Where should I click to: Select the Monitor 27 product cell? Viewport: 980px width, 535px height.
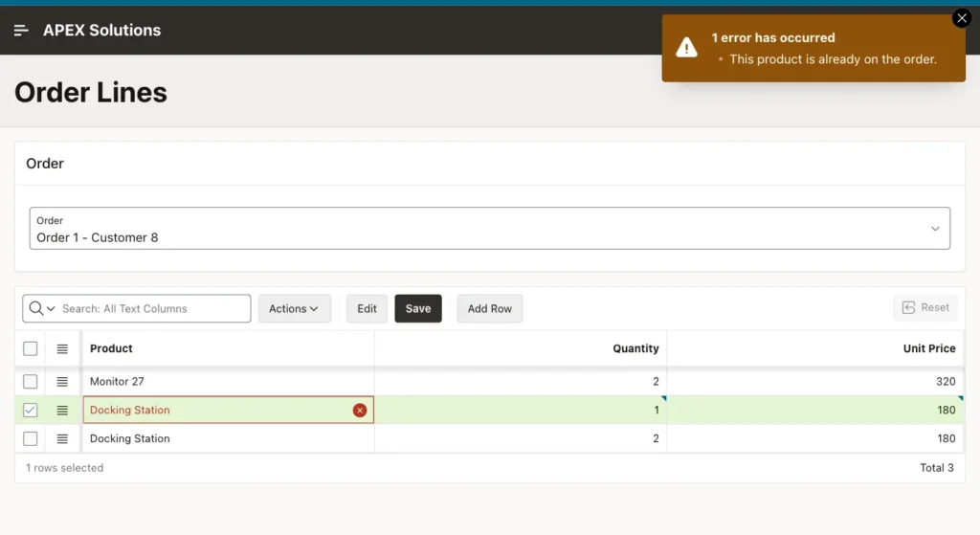point(228,381)
